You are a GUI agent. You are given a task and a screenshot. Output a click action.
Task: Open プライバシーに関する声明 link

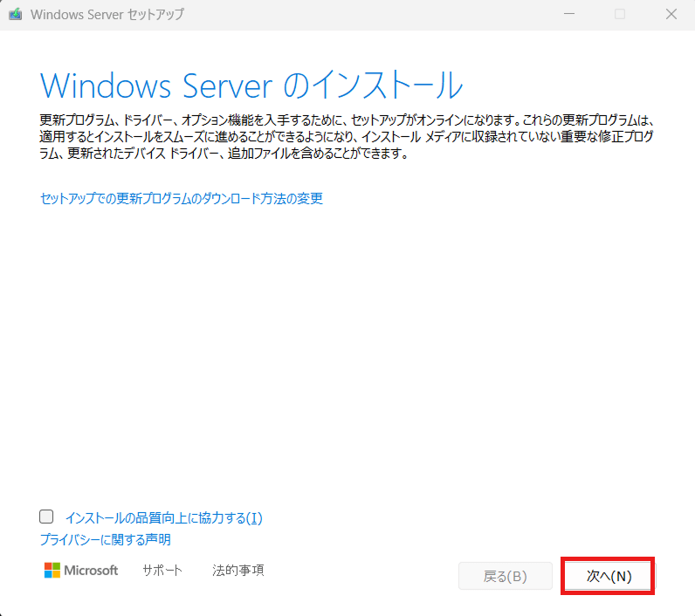pos(106,539)
